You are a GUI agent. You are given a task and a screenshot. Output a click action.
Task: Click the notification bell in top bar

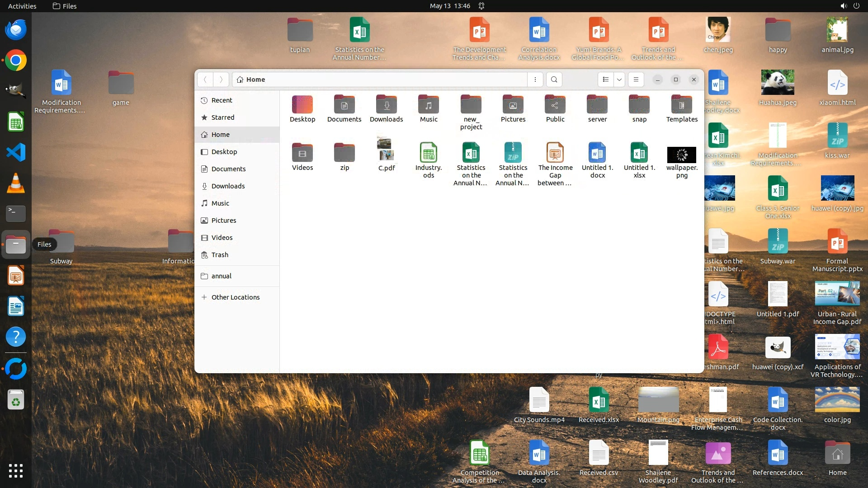point(481,6)
